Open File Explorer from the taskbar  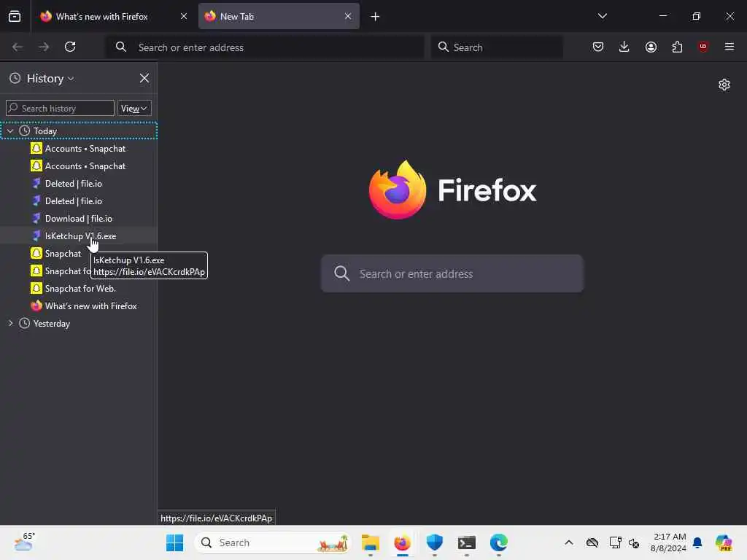tap(370, 542)
